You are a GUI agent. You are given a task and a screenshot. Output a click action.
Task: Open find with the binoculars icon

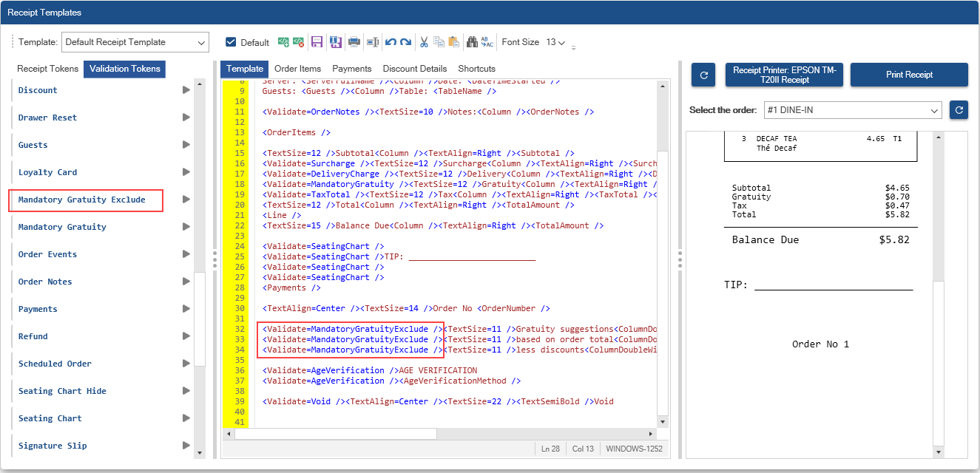tap(472, 42)
